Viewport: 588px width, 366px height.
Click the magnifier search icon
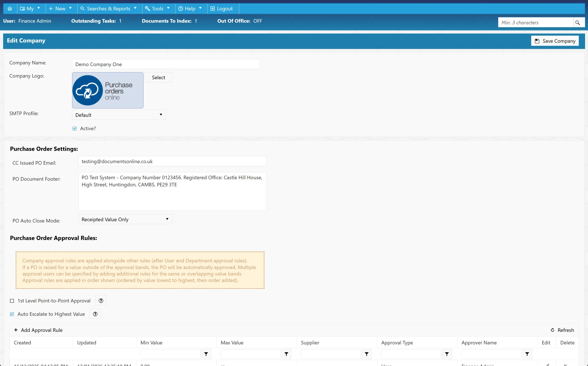[x=577, y=23]
